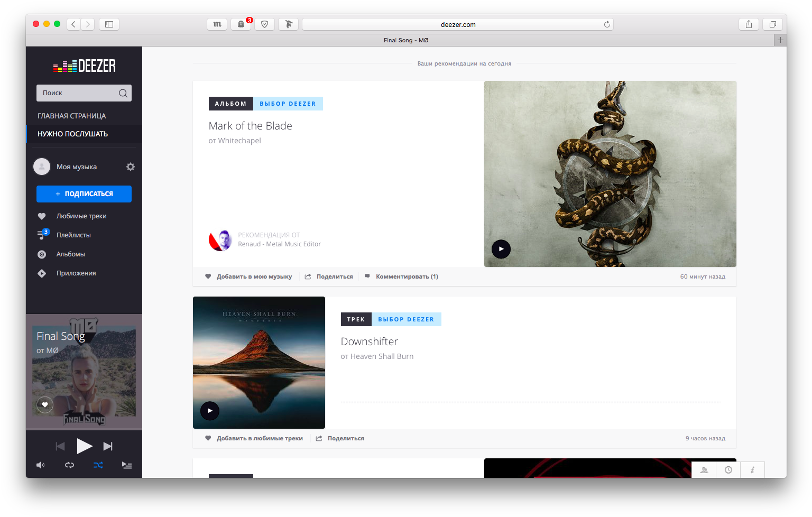812x517 pixels.
Task: Open the volume speaker icon
Action: 40,465
